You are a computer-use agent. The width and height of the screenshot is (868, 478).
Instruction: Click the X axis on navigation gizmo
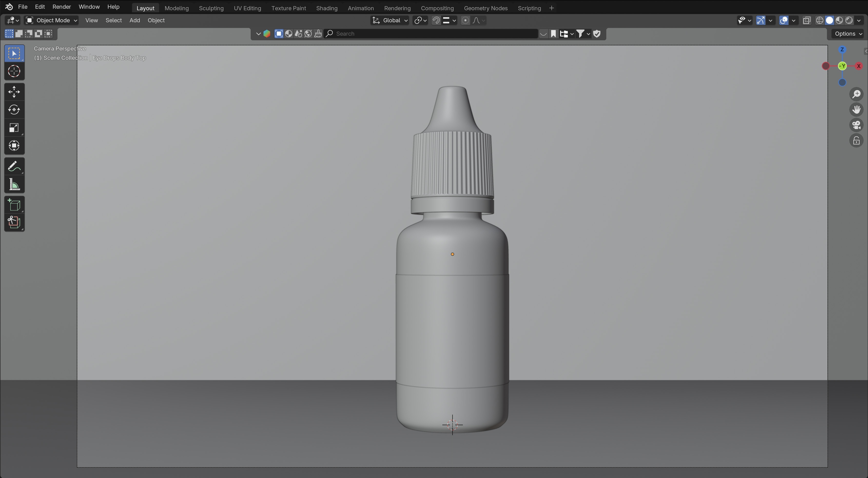coord(859,66)
